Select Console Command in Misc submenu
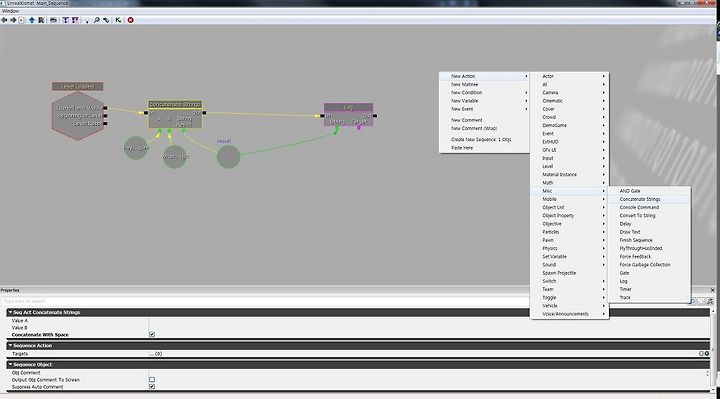 649,208
